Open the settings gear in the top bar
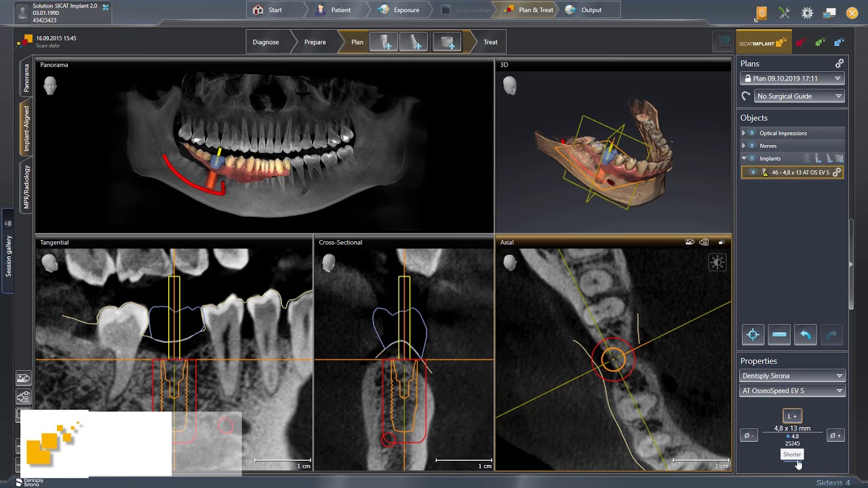 (x=807, y=13)
